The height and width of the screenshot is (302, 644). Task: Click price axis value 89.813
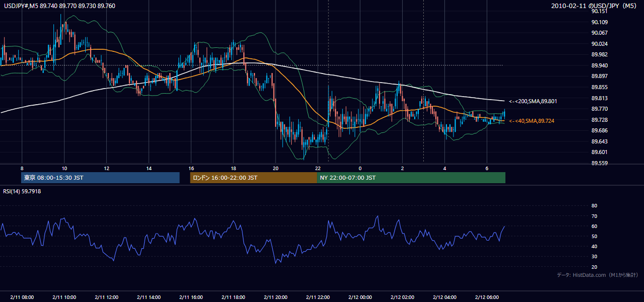pos(599,98)
